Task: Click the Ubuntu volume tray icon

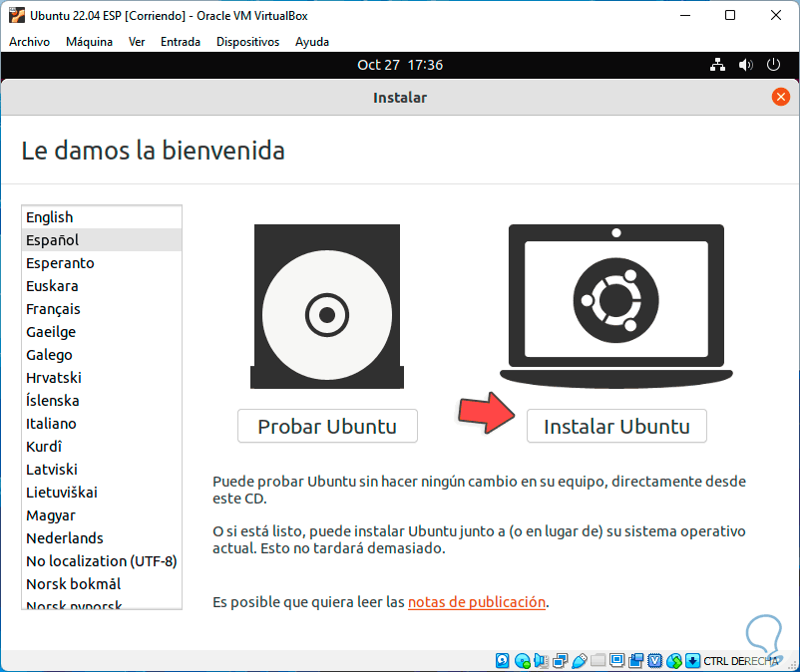Action: tap(745, 65)
